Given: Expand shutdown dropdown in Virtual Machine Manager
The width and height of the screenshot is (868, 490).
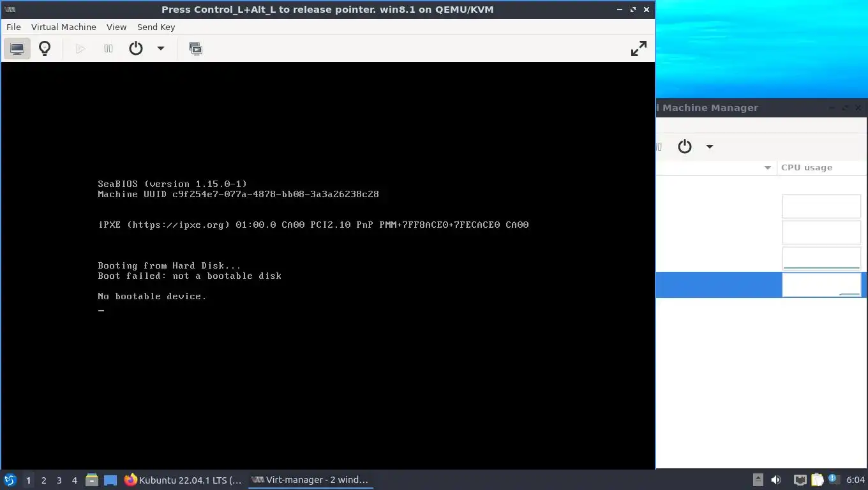Looking at the screenshot, I should coord(709,147).
